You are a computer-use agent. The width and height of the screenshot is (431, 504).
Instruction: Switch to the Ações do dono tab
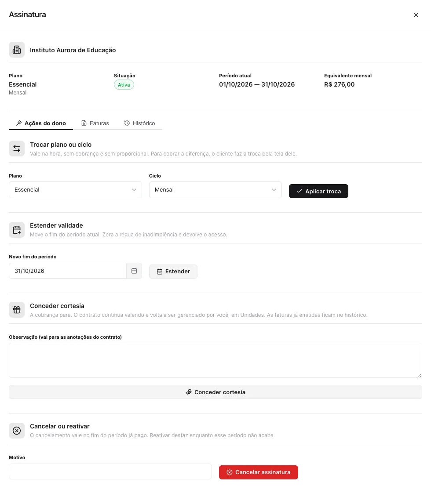tap(41, 123)
